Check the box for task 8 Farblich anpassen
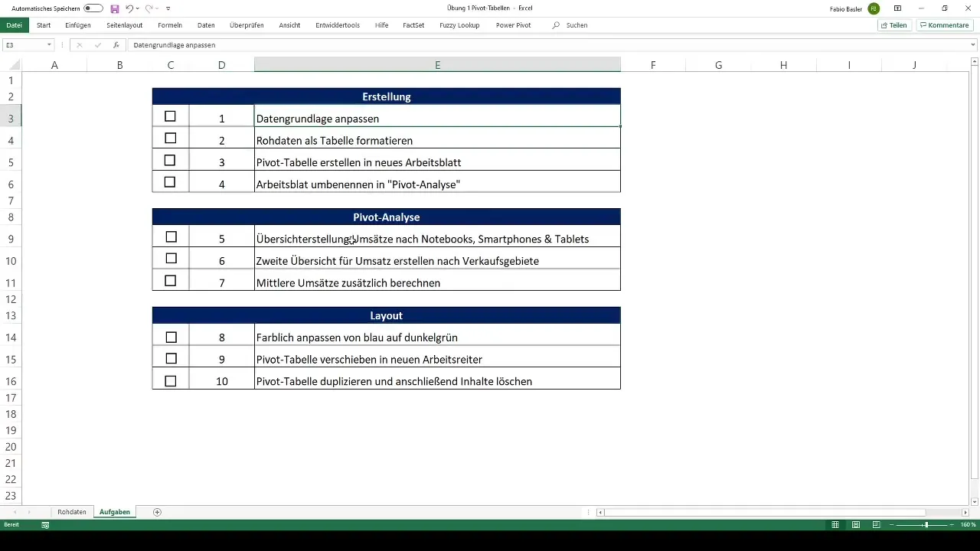Screen dimensions: 980x551 [x=171, y=337]
